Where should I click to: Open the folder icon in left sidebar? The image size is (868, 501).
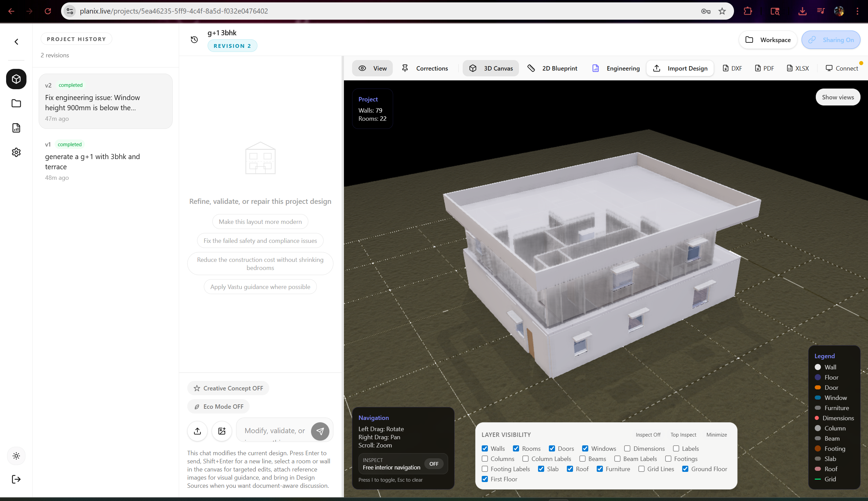coord(16,103)
